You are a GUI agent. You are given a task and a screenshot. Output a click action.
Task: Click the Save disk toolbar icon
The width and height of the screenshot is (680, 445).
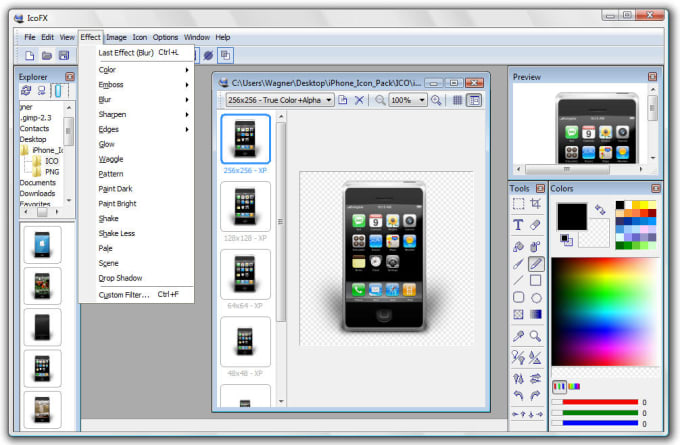tap(64, 56)
